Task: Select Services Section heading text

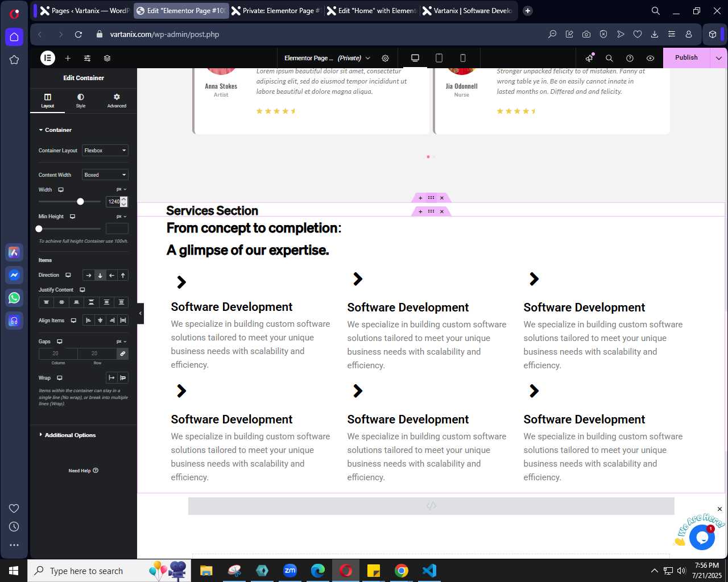Action: click(212, 211)
